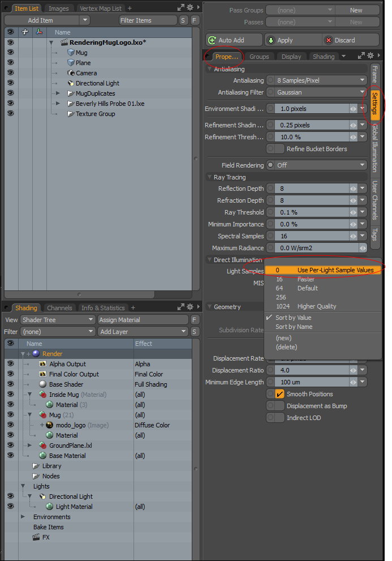Viewport: 392px width, 561px height.
Task: Enable Refine Bucket Borders checkbox
Action: pos(279,149)
